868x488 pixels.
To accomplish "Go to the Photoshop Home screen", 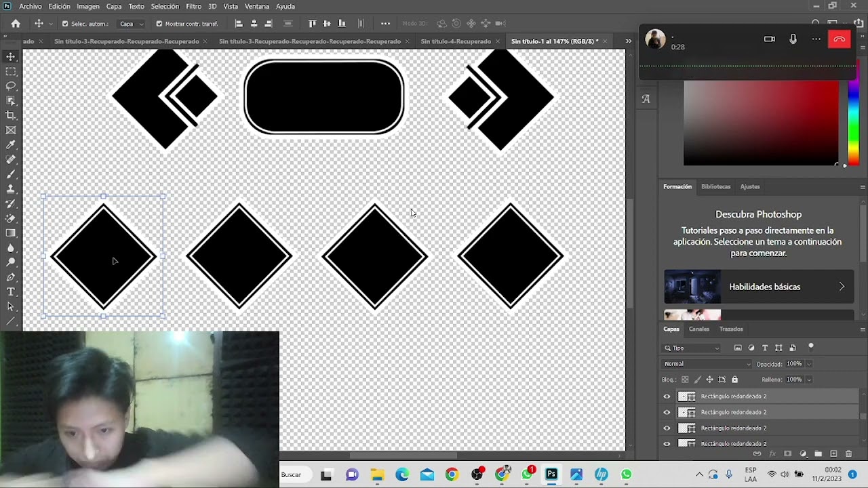I will (x=16, y=24).
